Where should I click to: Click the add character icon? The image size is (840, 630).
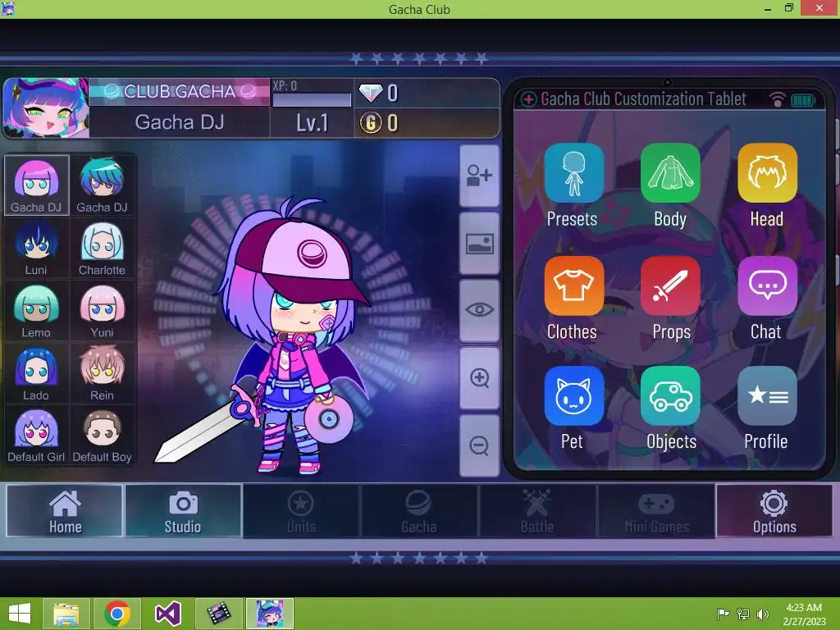coord(479,176)
